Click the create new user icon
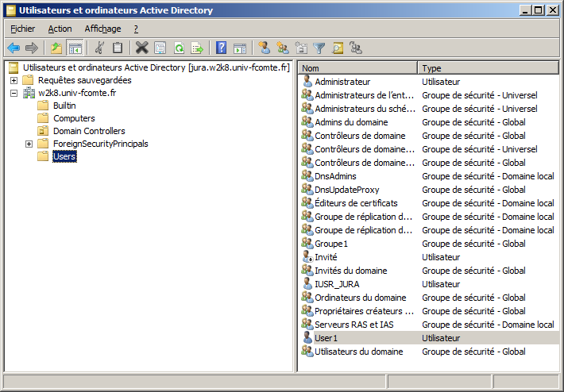This screenshot has height=392, width=564. (265, 48)
